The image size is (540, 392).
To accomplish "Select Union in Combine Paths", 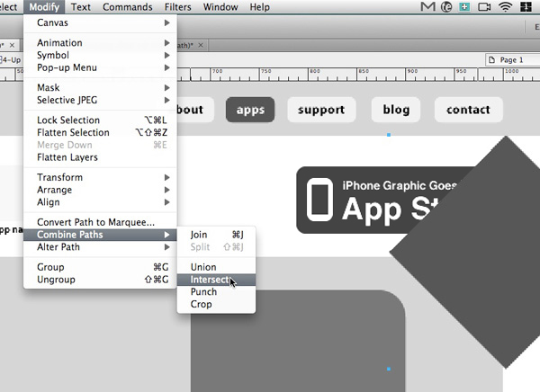I will (216, 267).
